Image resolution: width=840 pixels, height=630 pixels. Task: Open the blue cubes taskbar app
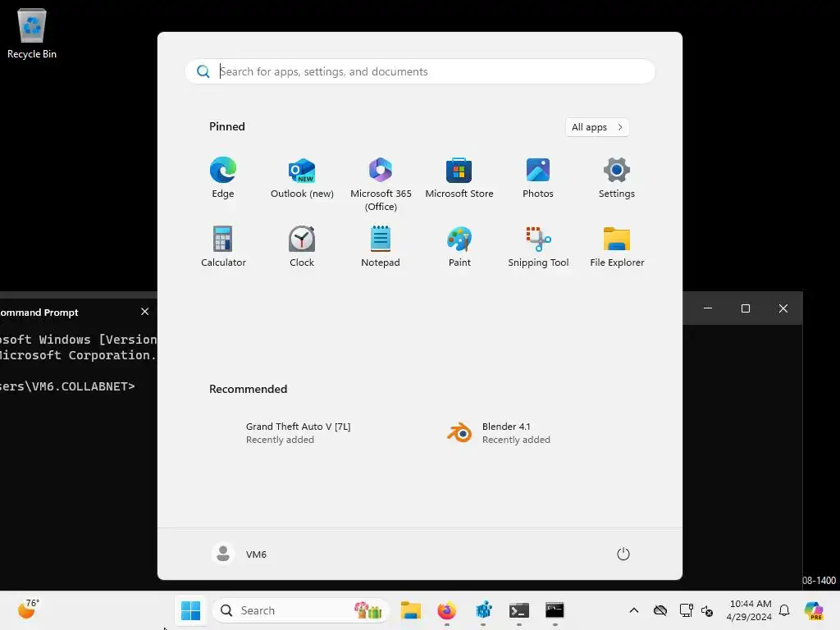click(x=483, y=610)
